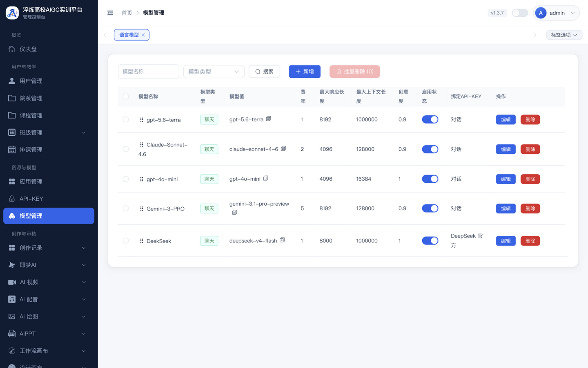Delete the Gemini-3-PRO model
Image resolution: width=588 pixels, height=368 pixels.
pos(530,209)
